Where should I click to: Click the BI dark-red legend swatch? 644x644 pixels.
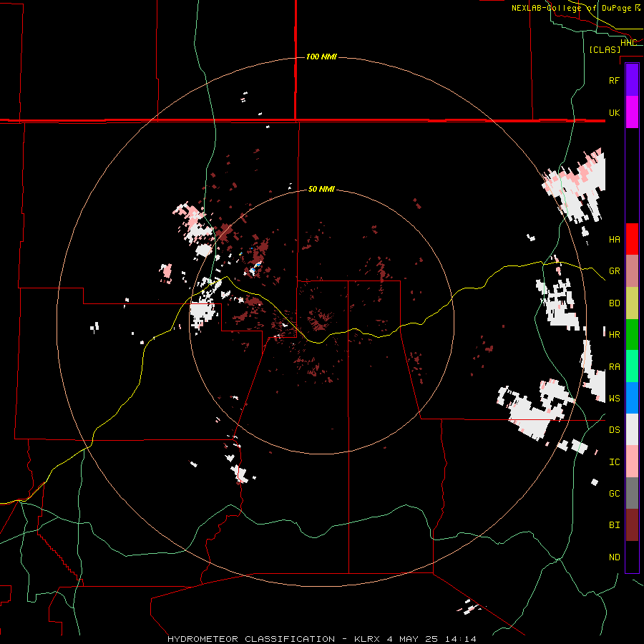pyautogui.click(x=632, y=525)
